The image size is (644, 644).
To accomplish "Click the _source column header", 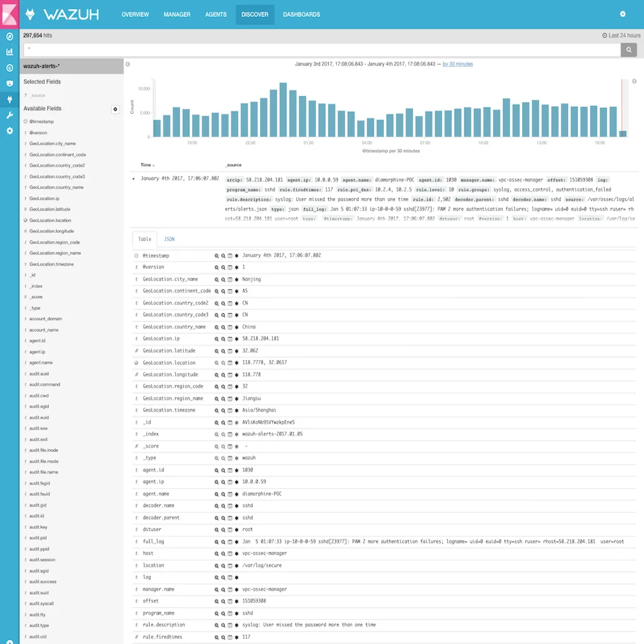I will tap(233, 165).
